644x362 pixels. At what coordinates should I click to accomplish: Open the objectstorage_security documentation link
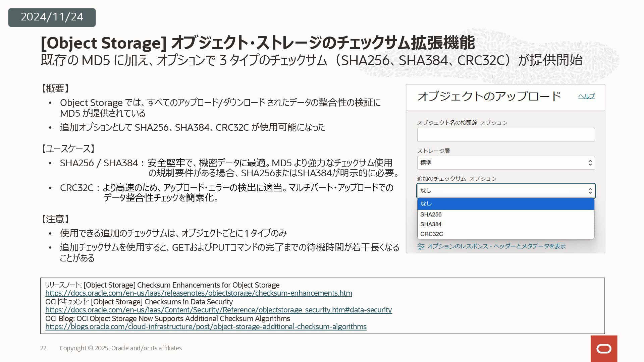point(218,310)
